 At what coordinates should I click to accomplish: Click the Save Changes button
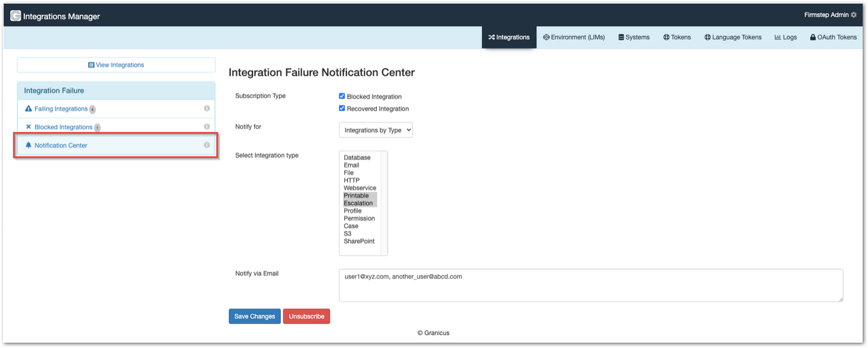255,317
